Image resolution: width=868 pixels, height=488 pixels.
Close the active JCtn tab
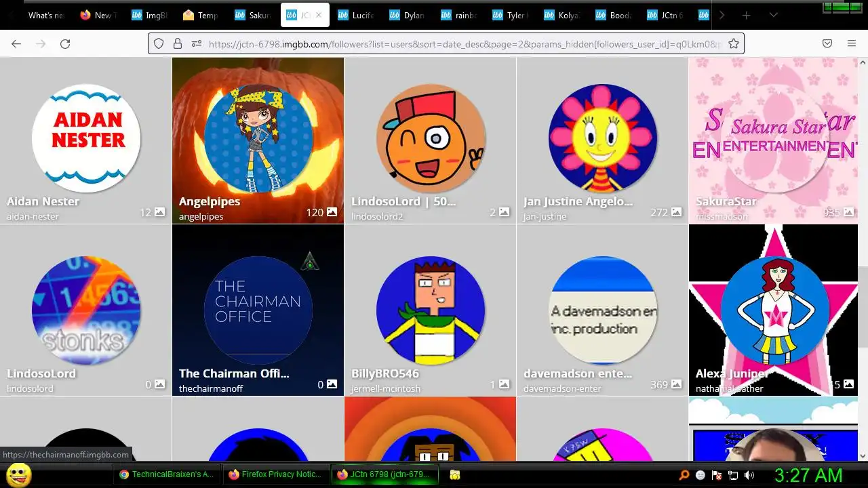(x=319, y=15)
